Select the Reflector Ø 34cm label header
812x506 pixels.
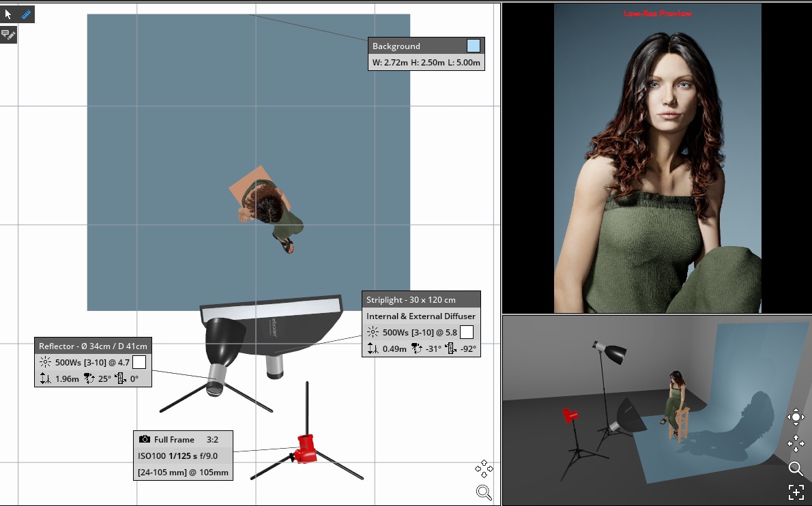point(93,346)
